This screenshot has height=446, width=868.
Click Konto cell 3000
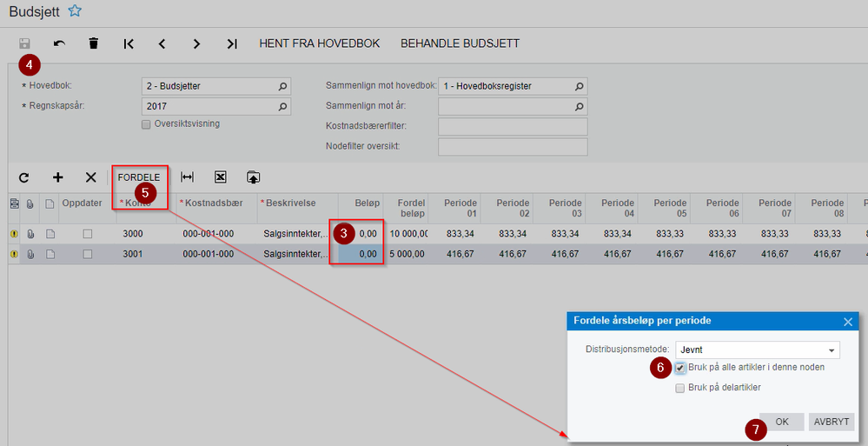click(147, 235)
